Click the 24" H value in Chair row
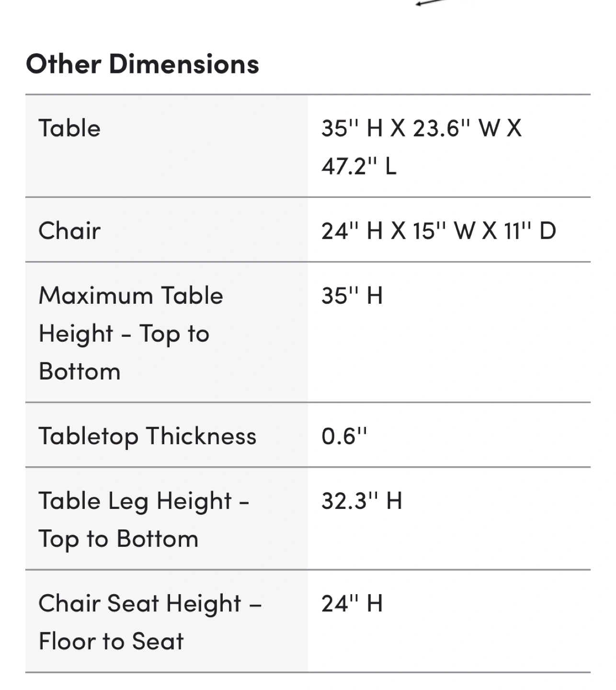 point(352,231)
